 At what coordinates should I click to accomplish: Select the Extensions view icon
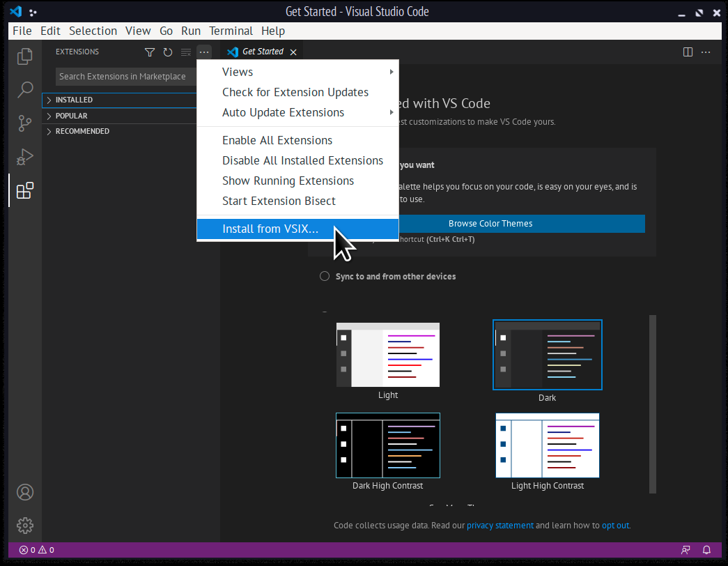coord(24,190)
